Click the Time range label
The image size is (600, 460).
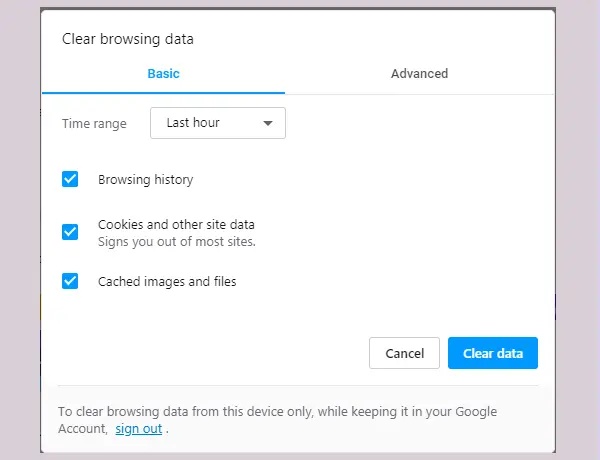pyautogui.click(x=94, y=124)
